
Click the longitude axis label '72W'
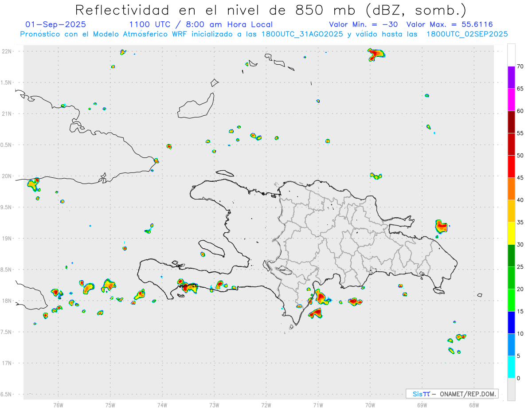(266, 405)
